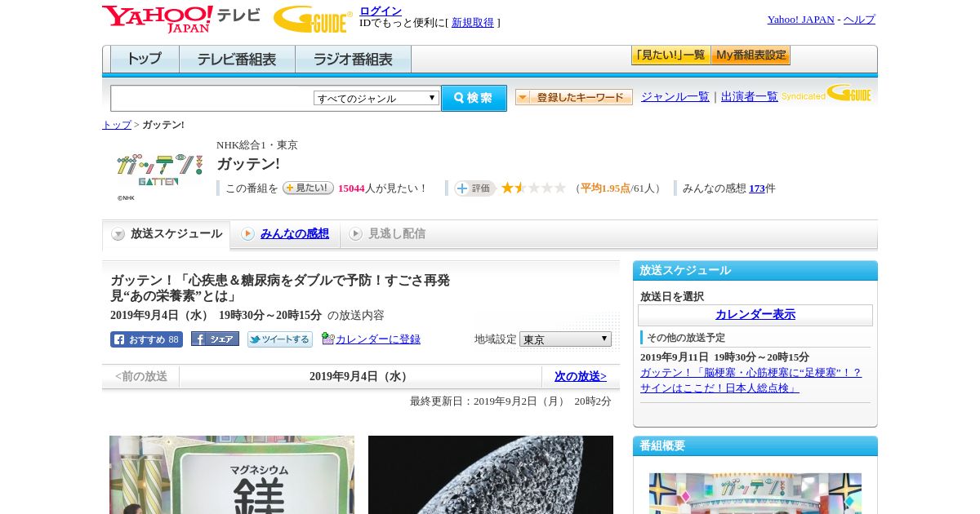Click the Yahoo! JAPAN テレビ logo
The width and height of the screenshot is (980, 514).
181,19
